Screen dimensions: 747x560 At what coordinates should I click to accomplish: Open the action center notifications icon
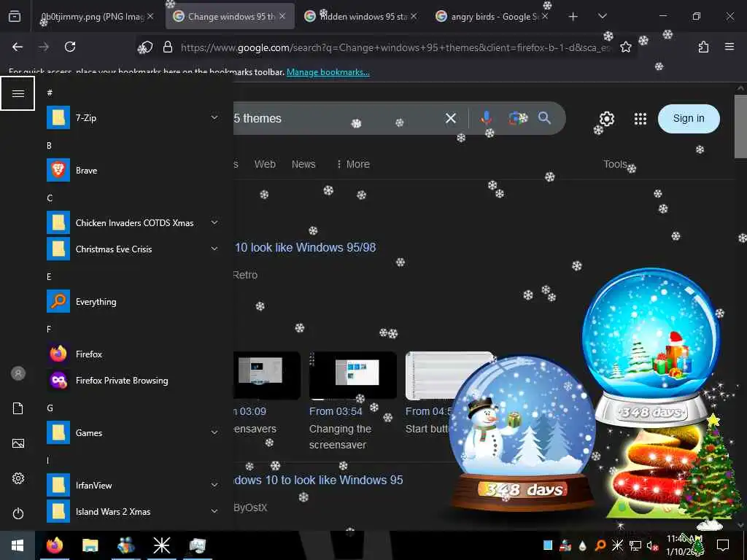[x=723, y=545]
